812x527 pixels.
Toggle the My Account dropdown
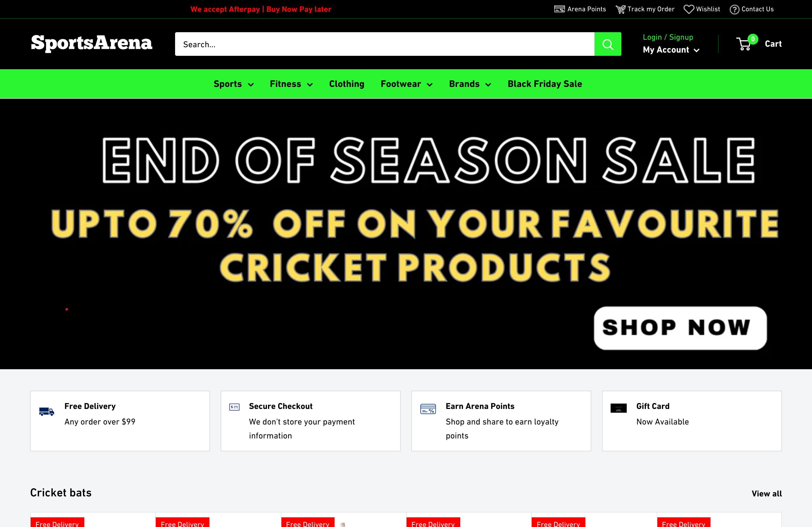672,50
